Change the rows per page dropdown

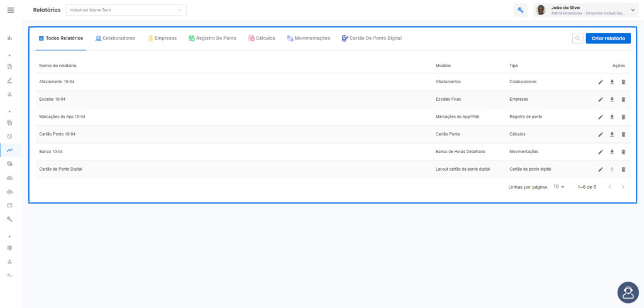pyautogui.click(x=559, y=186)
